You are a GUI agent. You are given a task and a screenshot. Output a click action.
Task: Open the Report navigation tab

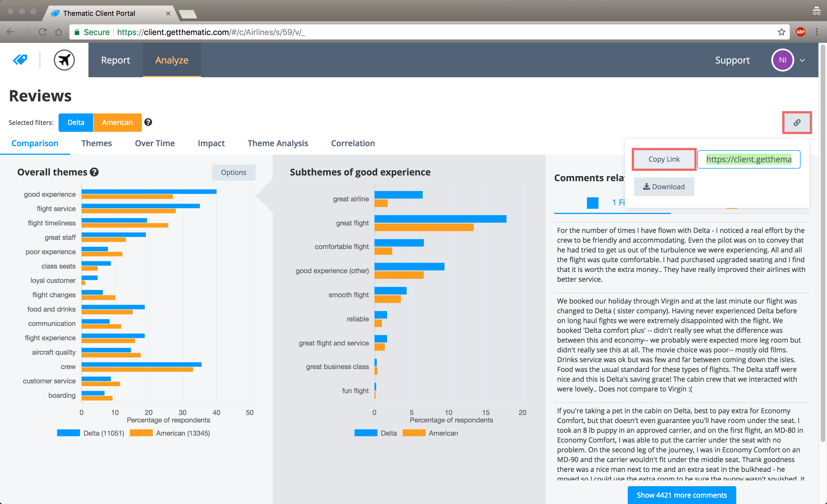point(115,60)
